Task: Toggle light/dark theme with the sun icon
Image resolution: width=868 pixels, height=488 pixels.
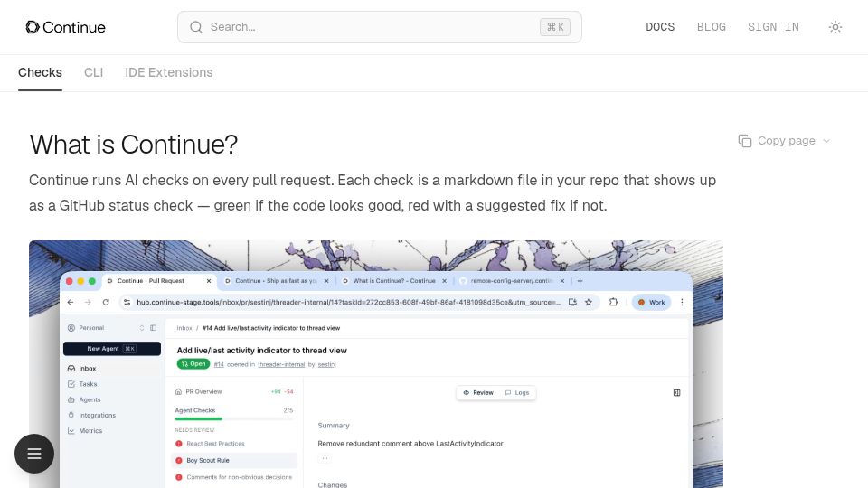Action: click(835, 27)
